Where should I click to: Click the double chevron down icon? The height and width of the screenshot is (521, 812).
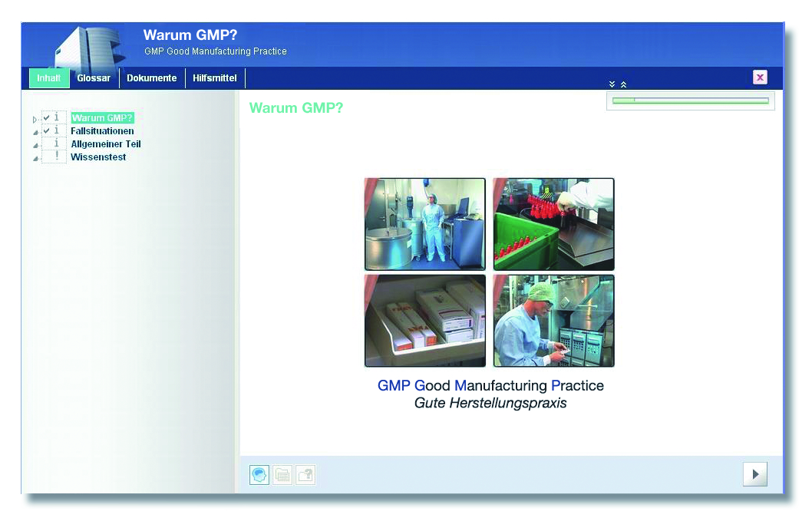pos(612,84)
